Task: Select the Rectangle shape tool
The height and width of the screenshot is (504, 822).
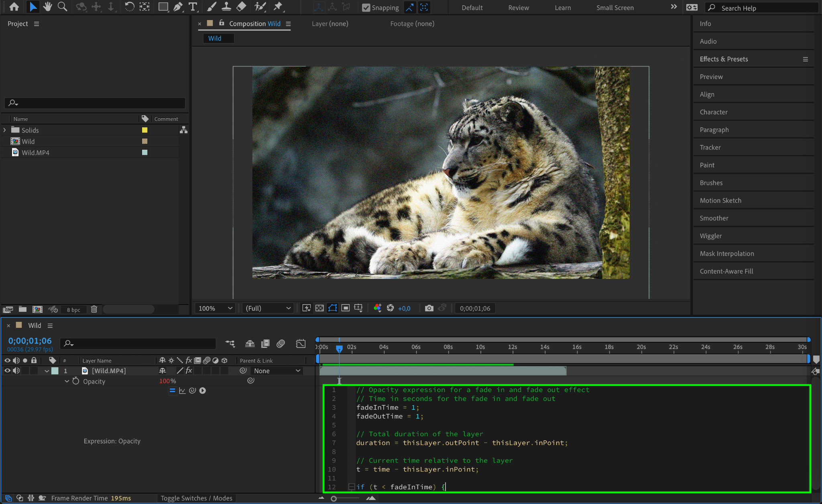Action: pyautogui.click(x=163, y=7)
